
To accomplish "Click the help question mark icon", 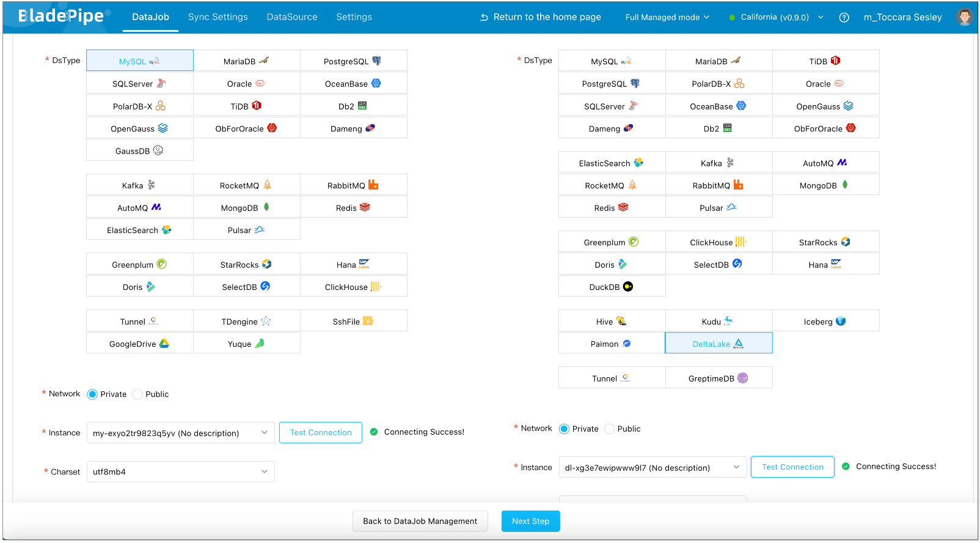I will click(844, 18).
